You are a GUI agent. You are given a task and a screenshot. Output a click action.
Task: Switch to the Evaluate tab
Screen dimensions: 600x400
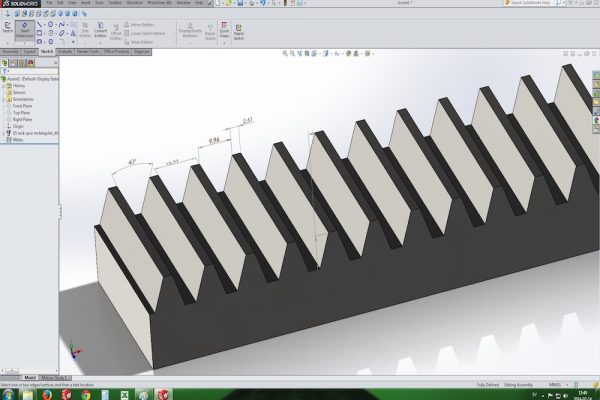pyautogui.click(x=65, y=50)
